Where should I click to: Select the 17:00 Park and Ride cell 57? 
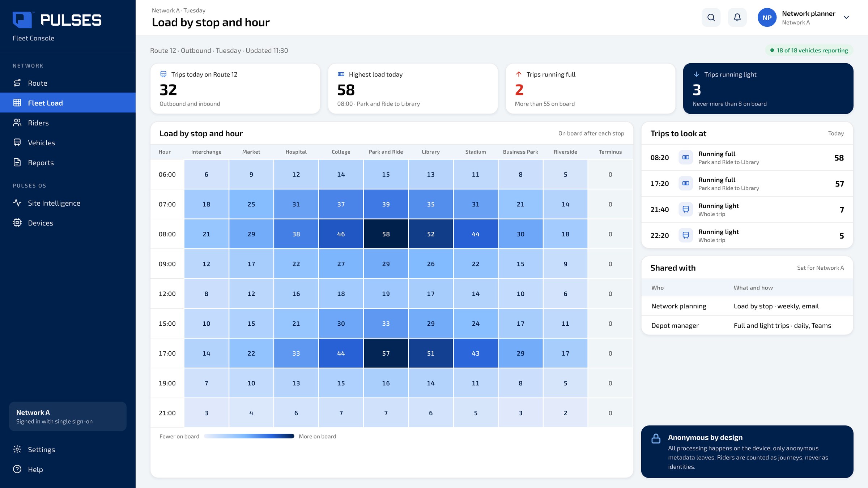(x=386, y=354)
